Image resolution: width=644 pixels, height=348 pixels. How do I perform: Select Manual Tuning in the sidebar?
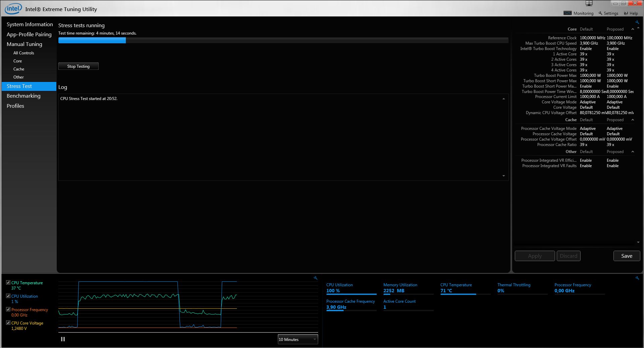[x=24, y=44]
